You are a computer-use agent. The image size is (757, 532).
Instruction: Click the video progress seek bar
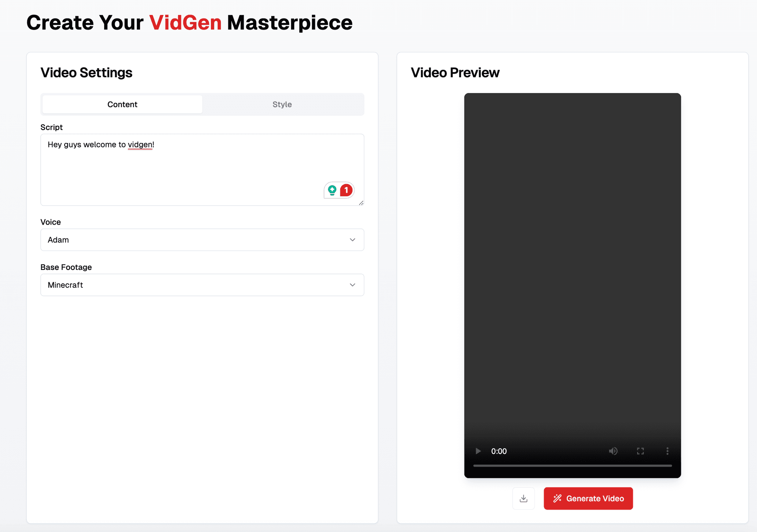click(x=572, y=465)
